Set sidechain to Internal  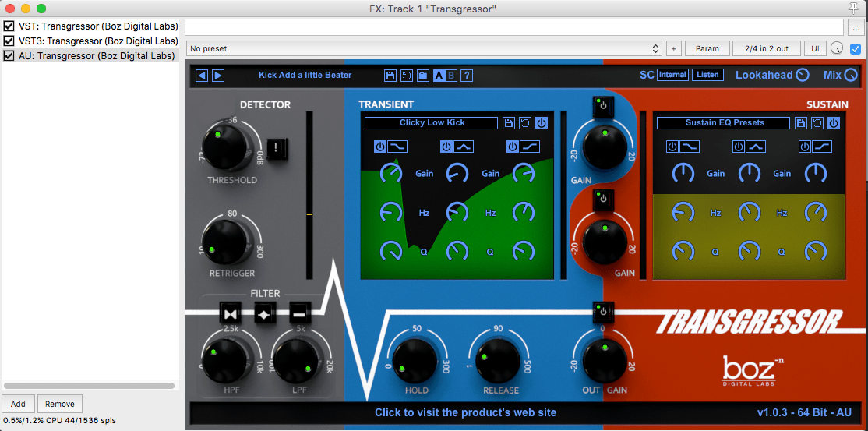click(672, 75)
